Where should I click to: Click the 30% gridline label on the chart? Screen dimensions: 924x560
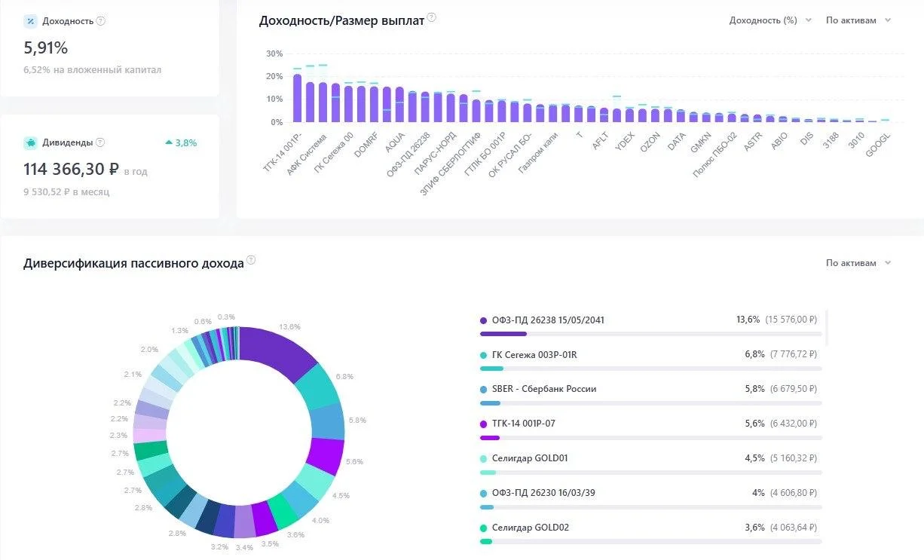point(274,54)
